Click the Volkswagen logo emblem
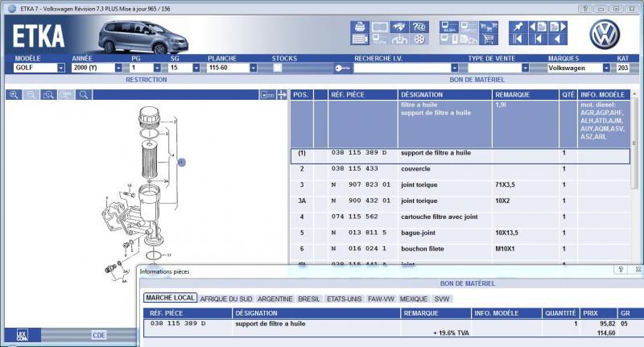The image size is (644, 347). click(x=605, y=34)
